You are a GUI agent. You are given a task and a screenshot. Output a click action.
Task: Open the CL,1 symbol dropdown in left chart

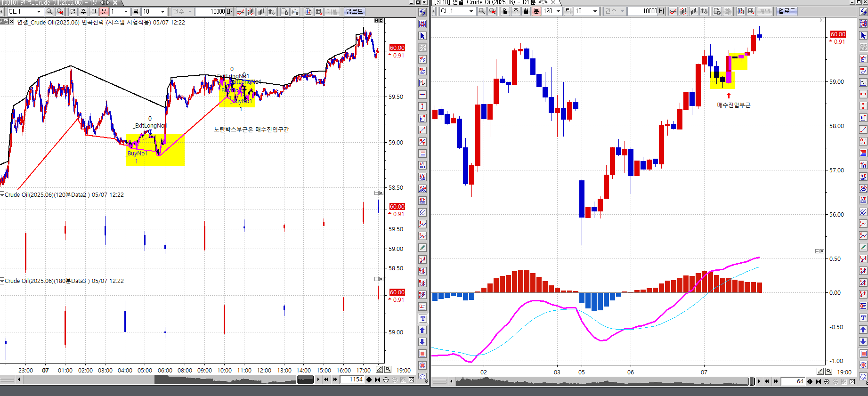(x=39, y=11)
